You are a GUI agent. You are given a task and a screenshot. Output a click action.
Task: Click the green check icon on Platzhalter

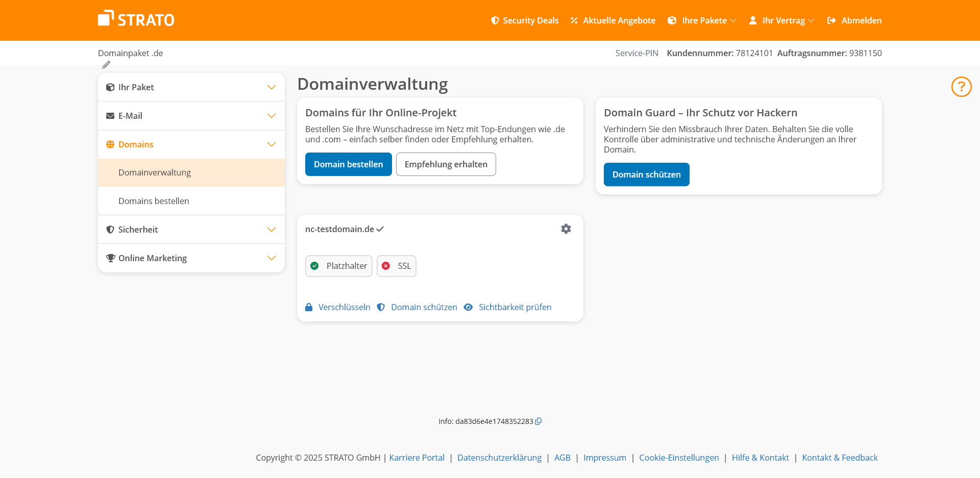click(315, 266)
